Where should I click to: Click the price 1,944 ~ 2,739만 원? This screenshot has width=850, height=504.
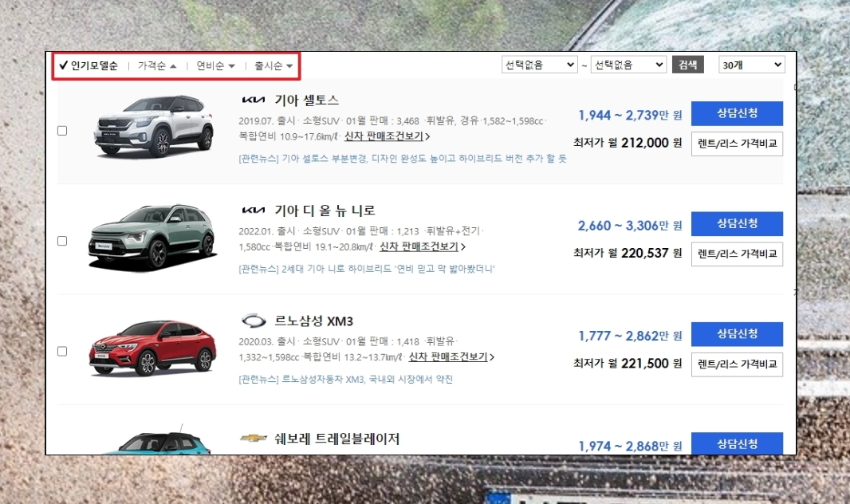pyautogui.click(x=630, y=115)
